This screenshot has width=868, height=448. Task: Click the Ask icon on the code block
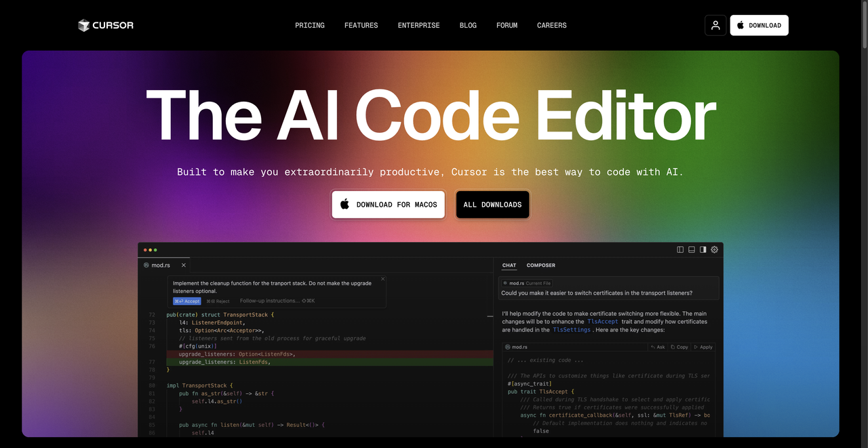point(658,347)
